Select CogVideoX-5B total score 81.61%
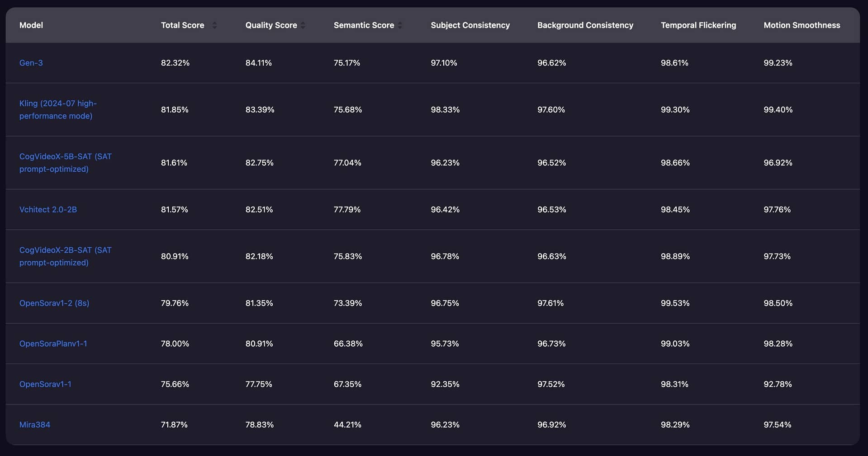Screen dimensions: 868x456 click(x=174, y=163)
